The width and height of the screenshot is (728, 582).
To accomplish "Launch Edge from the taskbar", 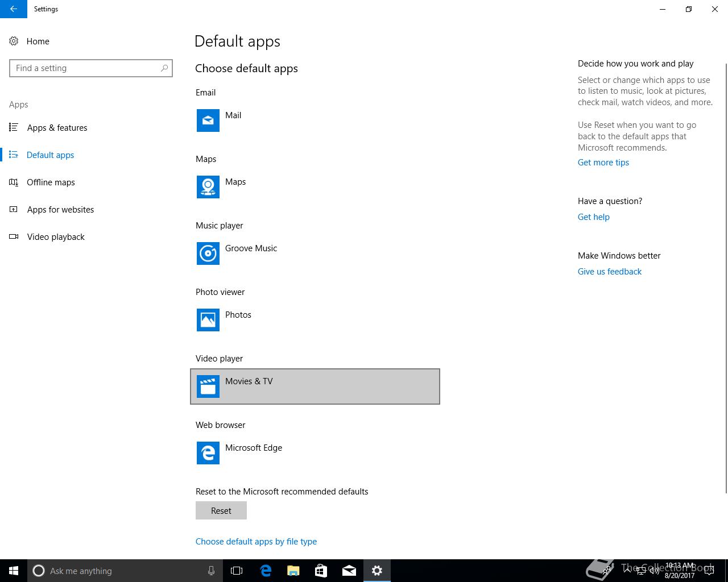I will click(266, 571).
